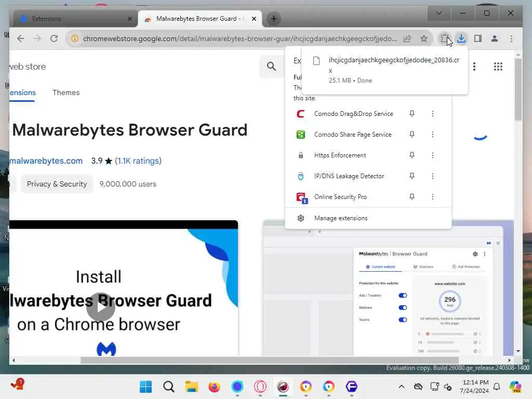The image size is (532, 399).
Task: Pin Https Enforcement to toolbar
Action: click(x=412, y=155)
